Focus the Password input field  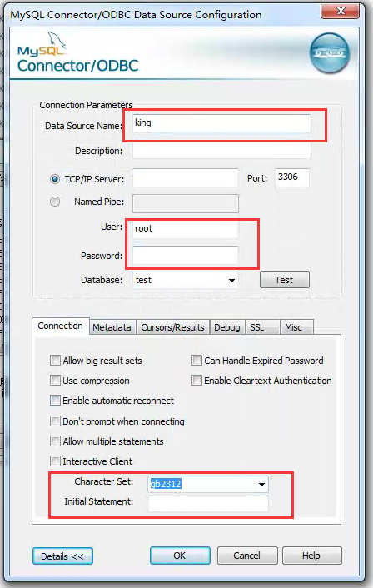(185, 256)
